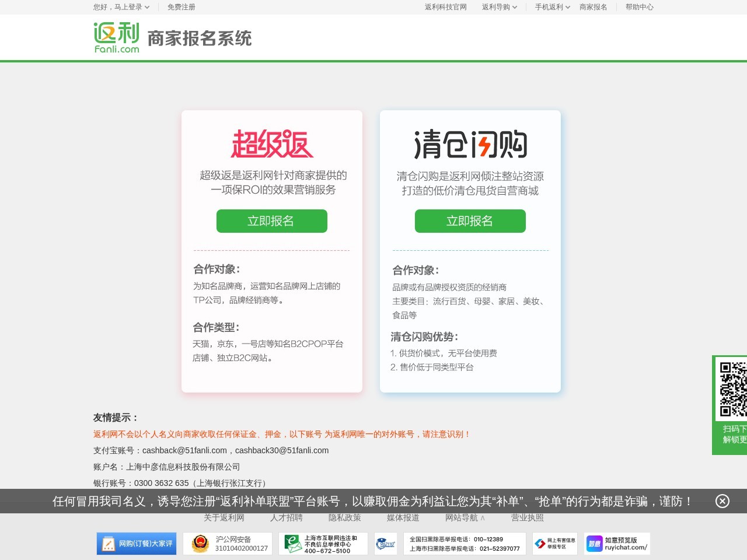This screenshot has height=560, width=747.
Task: Click the 合作对象 heading in 清仓闪购 card
Action: 416,270
